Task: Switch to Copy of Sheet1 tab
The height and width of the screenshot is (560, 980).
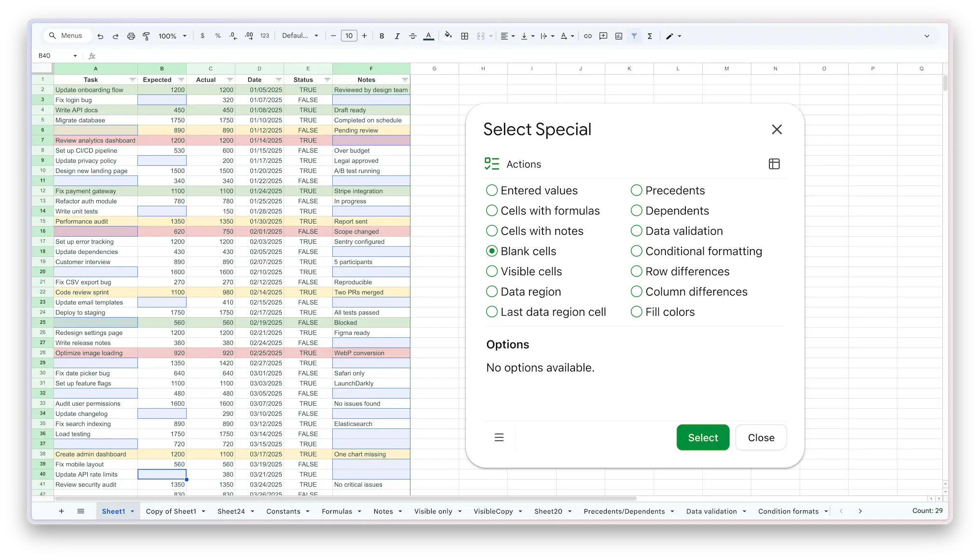Action: tap(171, 511)
